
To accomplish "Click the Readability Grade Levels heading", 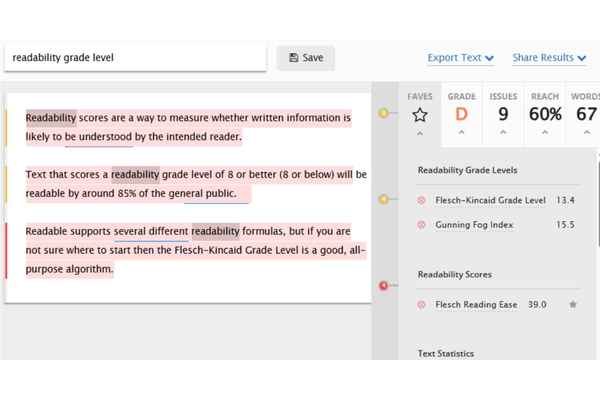I will point(467,170).
